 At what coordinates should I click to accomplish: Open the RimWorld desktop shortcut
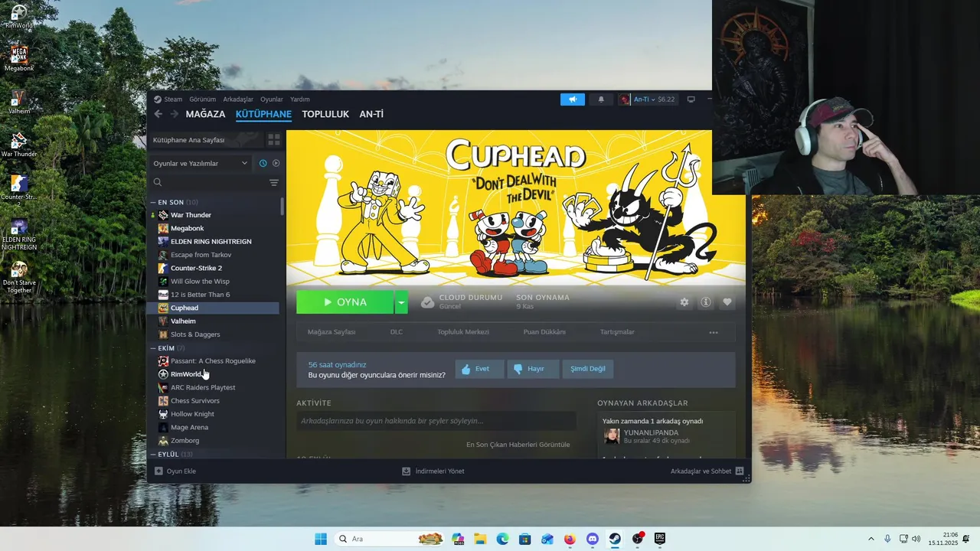(x=19, y=17)
